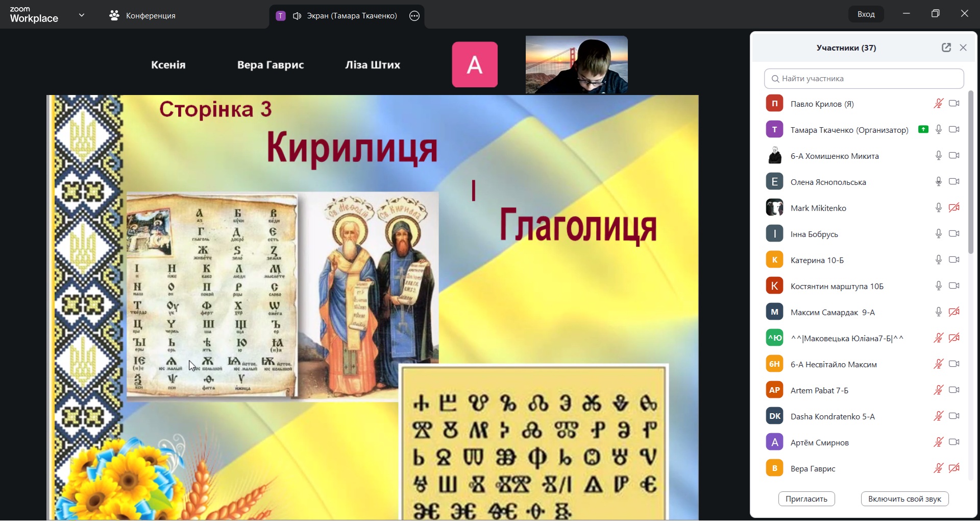
Task: Toggle Вера Гаврис's disabled camera icon
Action: point(954,468)
